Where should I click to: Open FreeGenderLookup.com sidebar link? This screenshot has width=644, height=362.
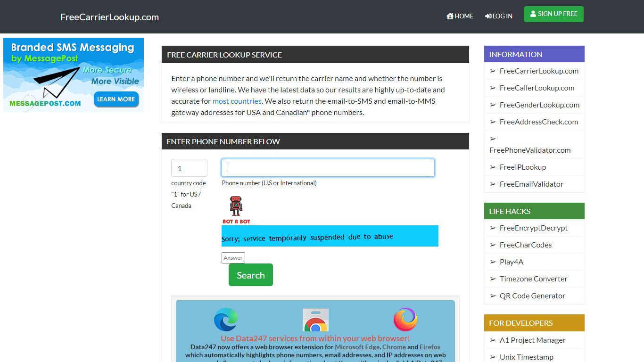(539, 105)
